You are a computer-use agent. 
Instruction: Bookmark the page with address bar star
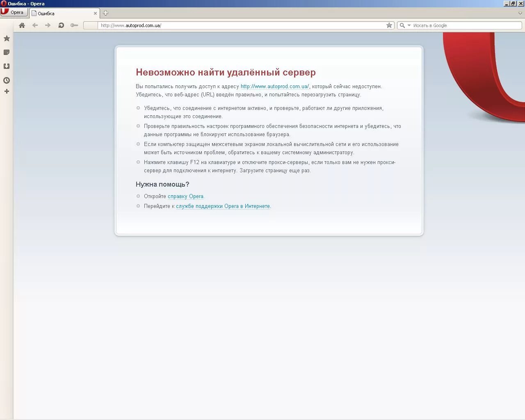389,25
